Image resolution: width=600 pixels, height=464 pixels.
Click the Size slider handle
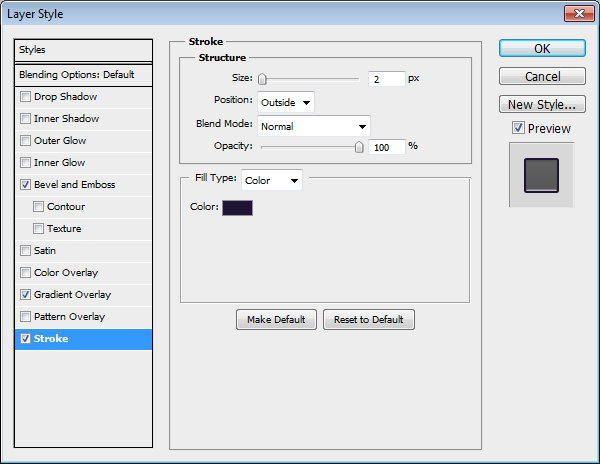262,79
